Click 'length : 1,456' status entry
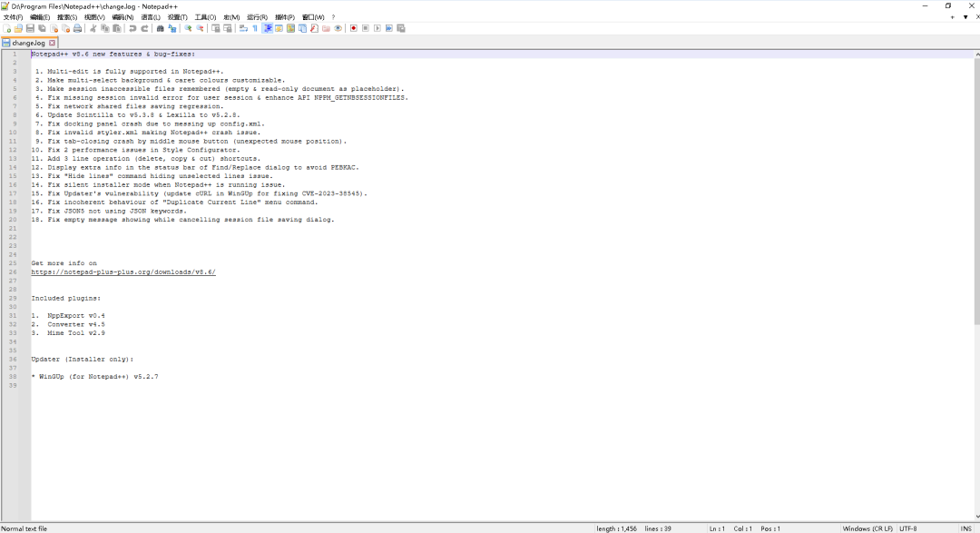980x533 pixels. pyautogui.click(x=616, y=528)
